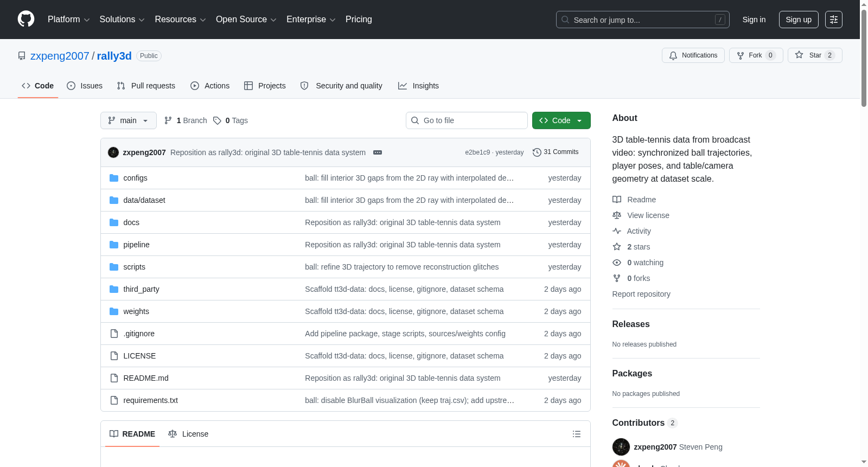Open the Activity link

pyautogui.click(x=631, y=231)
